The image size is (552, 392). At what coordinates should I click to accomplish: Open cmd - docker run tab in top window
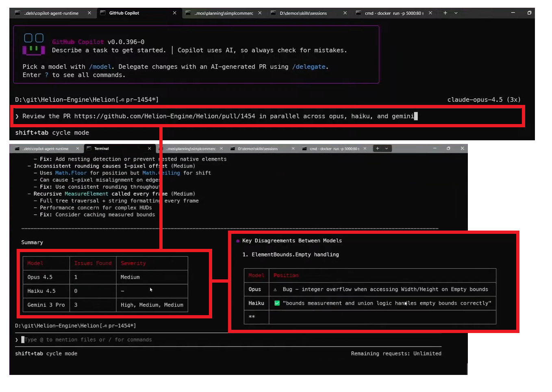tap(394, 13)
